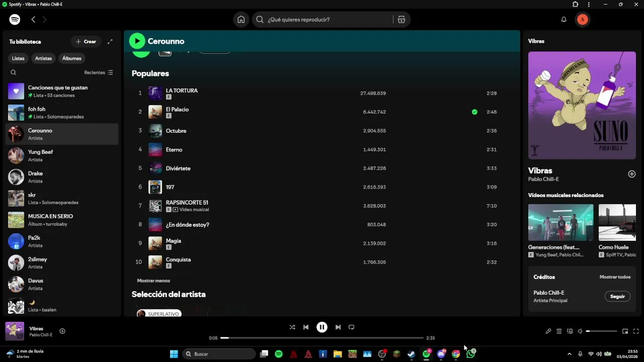This screenshot has width=644, height=362.
Task: Open Vibras album cover artwork
Action: pos(582,106)
